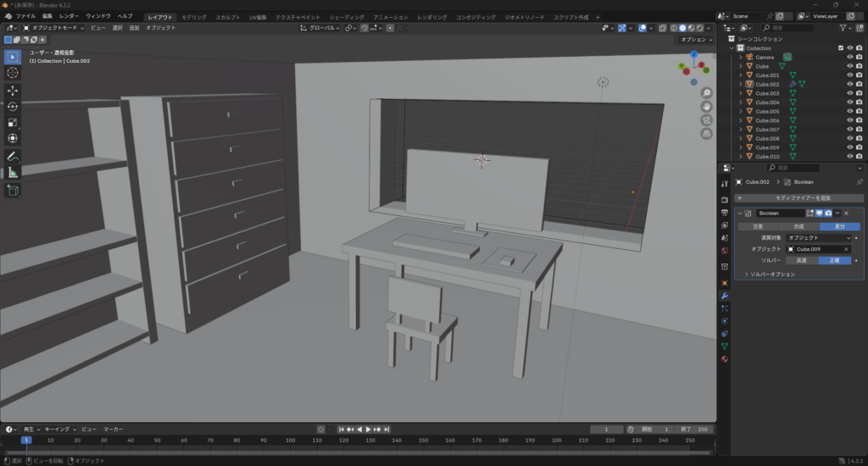868x466 pixels.
Task: Select the Rotate tool in the viewport toolbar
Action: pos(13,106)
